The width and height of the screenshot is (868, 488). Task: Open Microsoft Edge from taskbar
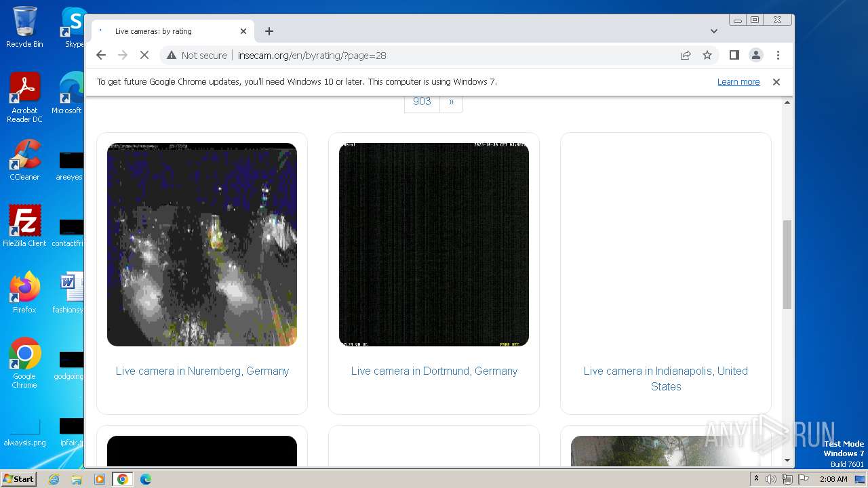(146, 479)
